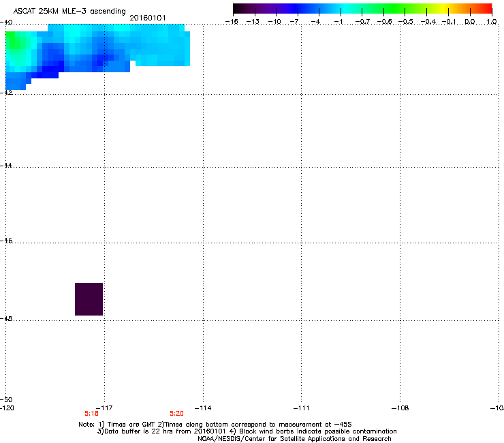Click the latitude axis label '-42'

click(6, 92)
